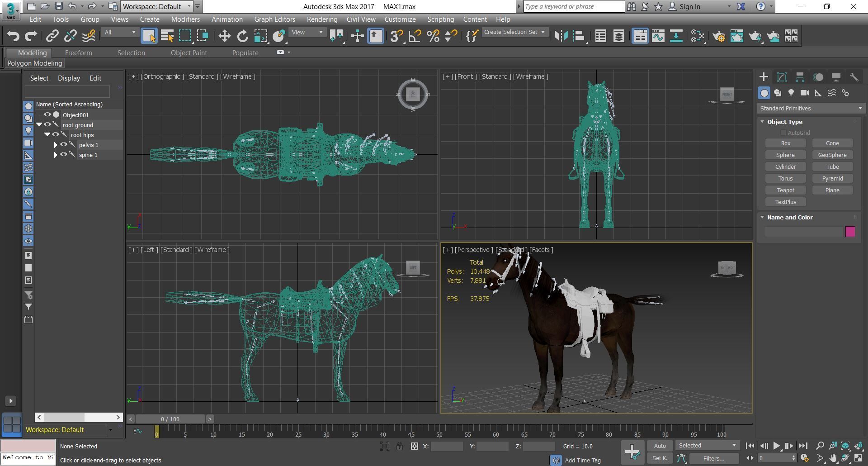Screen dimensions: 868x466
Task: Open the Modify command panel tab
Action: pos(782,77)
